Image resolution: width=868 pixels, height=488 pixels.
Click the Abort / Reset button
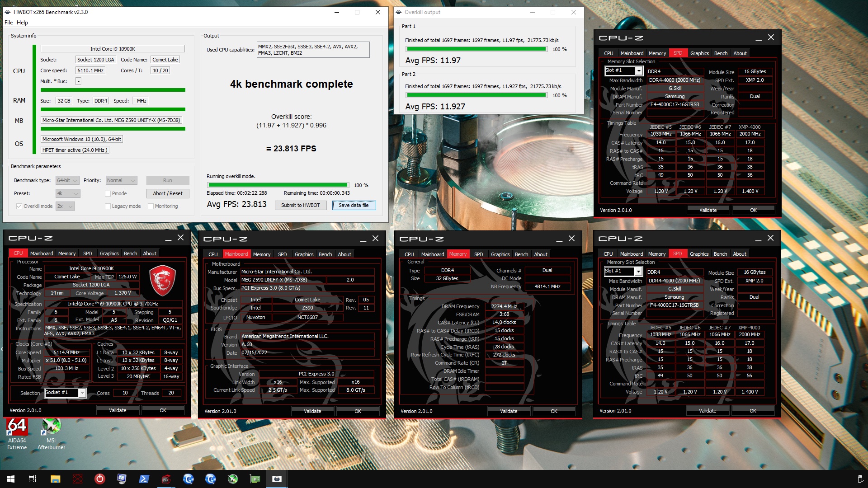click(x=167, y=193)
